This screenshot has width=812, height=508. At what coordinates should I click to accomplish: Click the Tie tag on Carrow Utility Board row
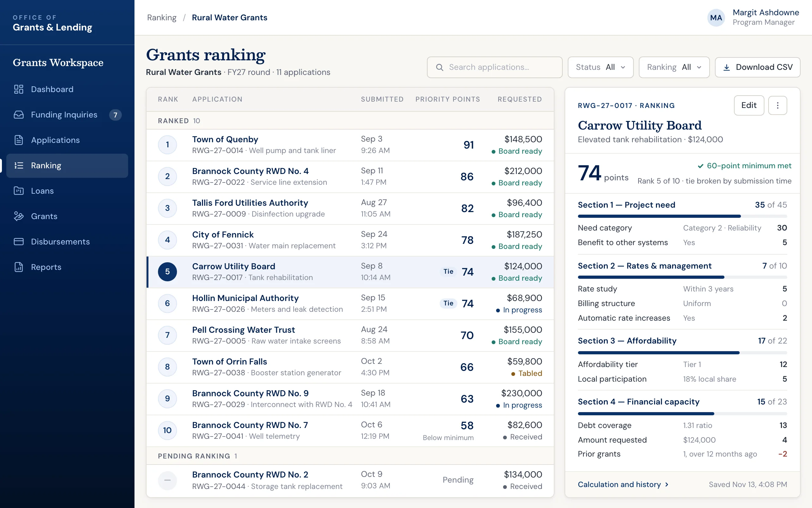tap(448, 271)
